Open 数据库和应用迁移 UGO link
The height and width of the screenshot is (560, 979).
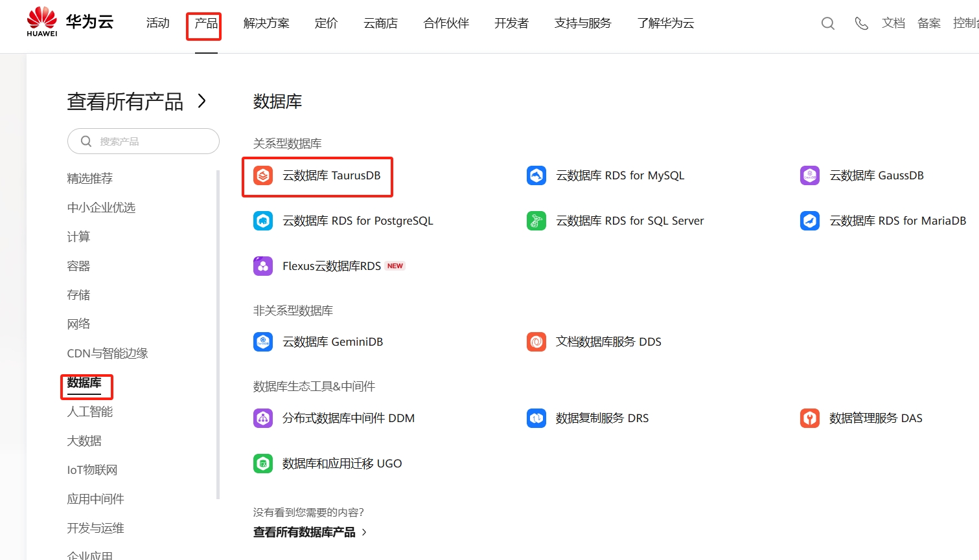pos(342,464)
